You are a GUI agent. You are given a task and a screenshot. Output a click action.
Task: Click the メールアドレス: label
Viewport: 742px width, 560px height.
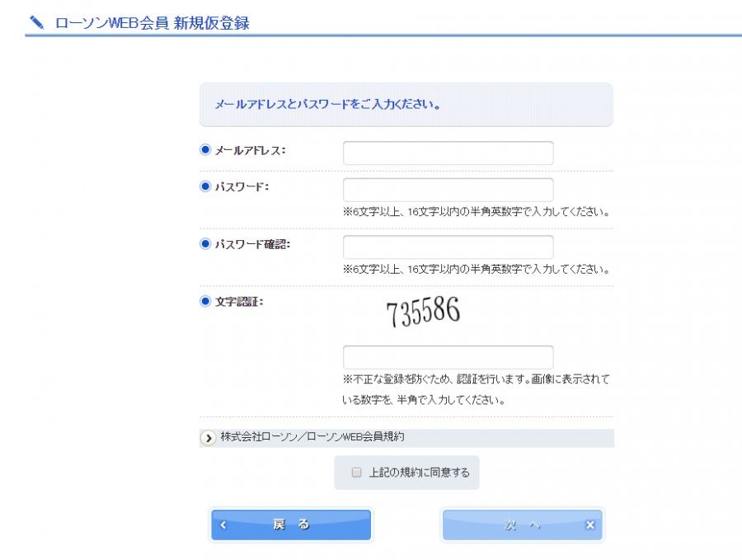click(x=251, y=151)
